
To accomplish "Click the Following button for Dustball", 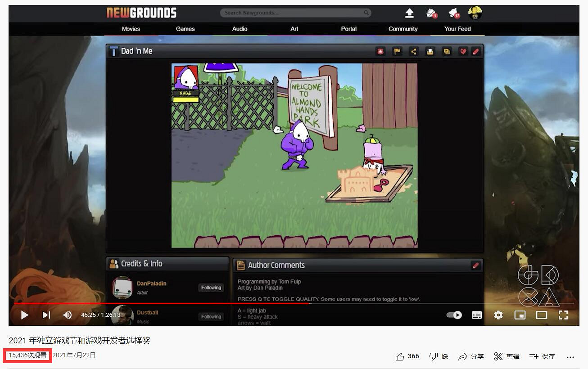I will [x=211, y=316].
